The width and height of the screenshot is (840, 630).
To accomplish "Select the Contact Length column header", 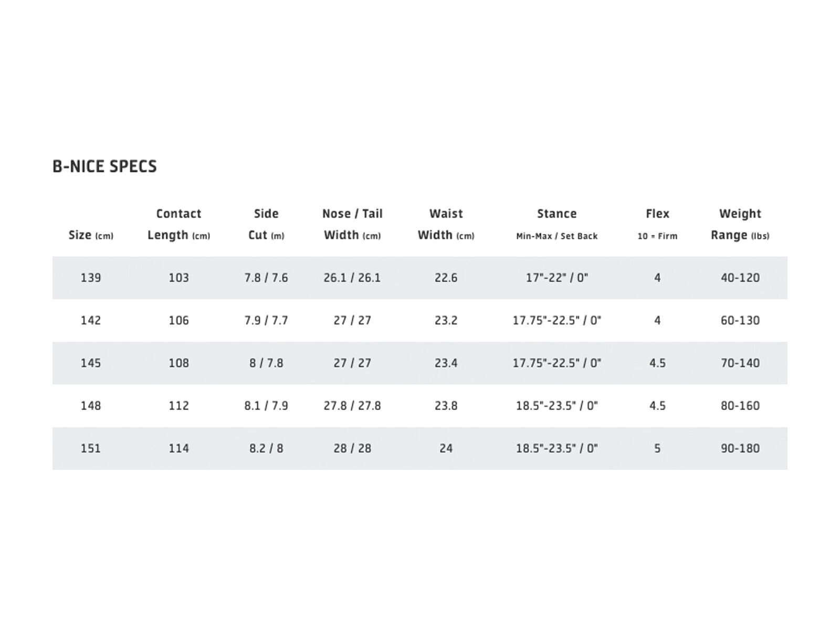I will coord(178,224).
